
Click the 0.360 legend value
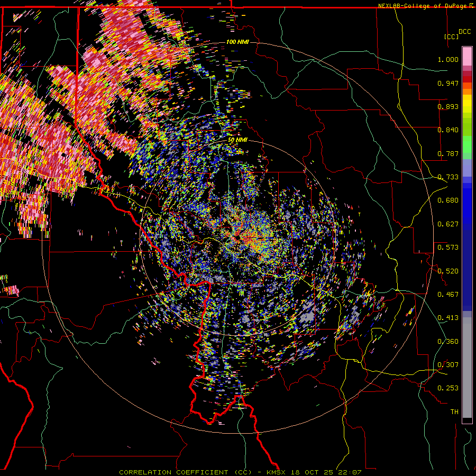point(448,342)
